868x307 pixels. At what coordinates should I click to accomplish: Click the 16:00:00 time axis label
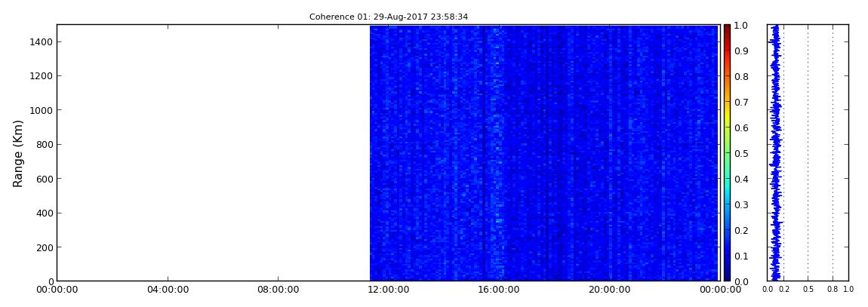click(497, 290)
